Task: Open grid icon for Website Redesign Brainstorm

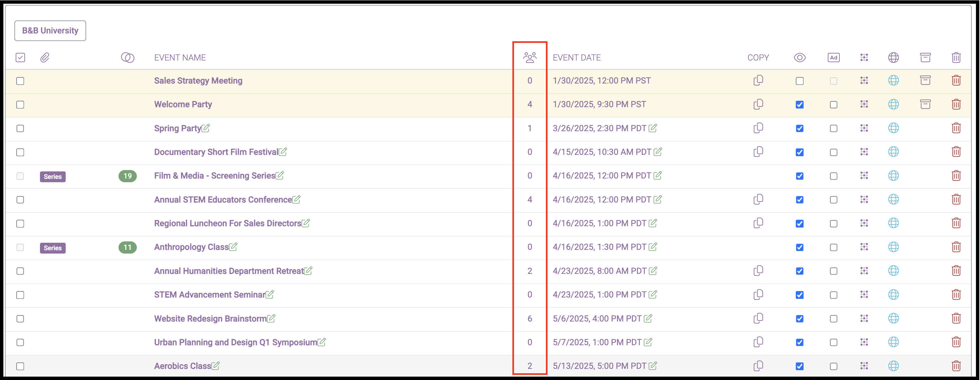Action: pos(864,318)
